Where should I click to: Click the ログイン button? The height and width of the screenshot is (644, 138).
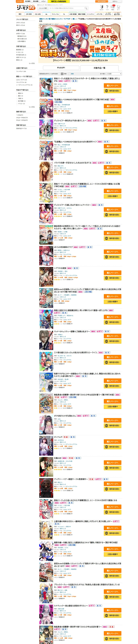115,2
